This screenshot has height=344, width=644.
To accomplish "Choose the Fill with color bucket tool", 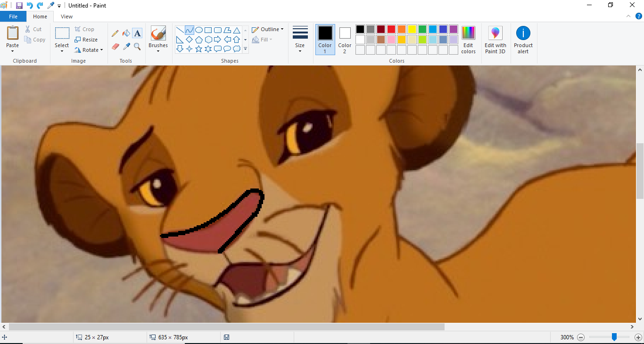I will [x=126, y=33].
